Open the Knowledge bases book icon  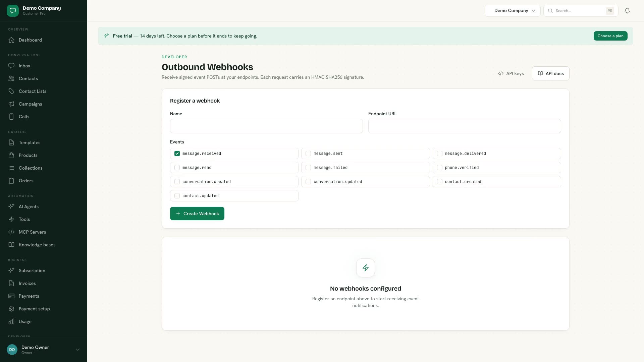point(11,245)
